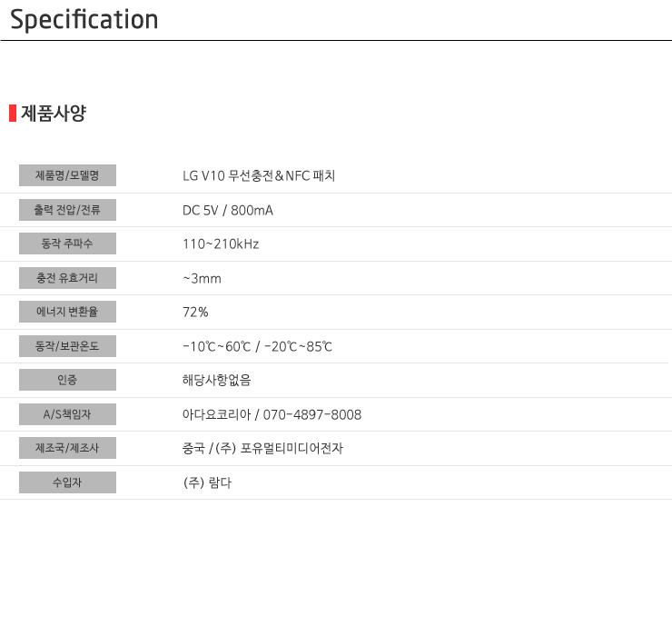The image size is (672, 636).
Task: Click the A/S책임자 label box
Action: (67, 414)
